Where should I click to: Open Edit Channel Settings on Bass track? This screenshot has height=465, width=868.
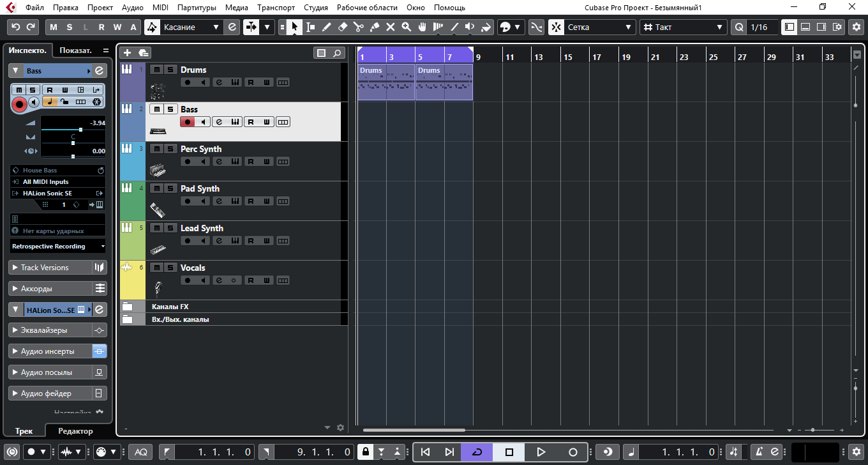pyautogui.click(x=218, y=121)
